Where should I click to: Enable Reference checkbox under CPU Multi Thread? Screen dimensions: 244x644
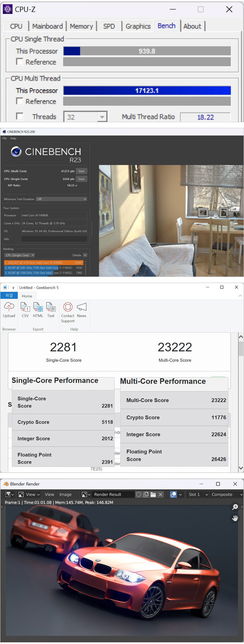click(20, 101)
